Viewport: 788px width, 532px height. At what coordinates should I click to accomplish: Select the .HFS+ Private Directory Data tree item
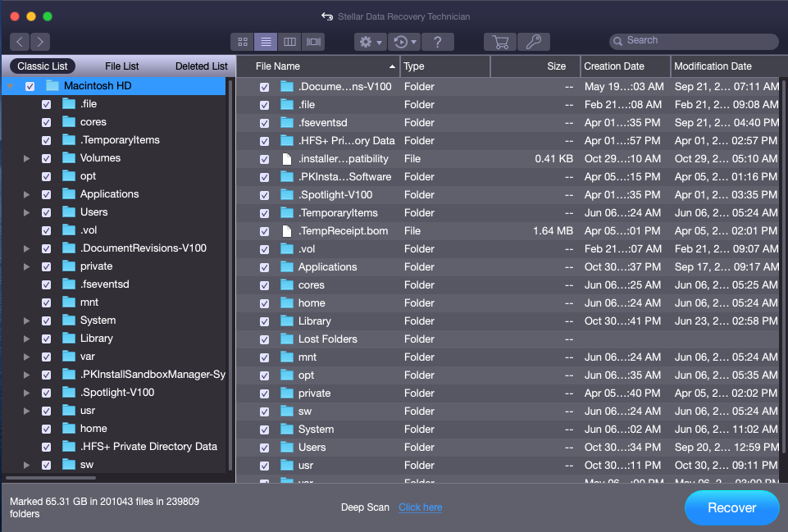[x=148, y=447]
